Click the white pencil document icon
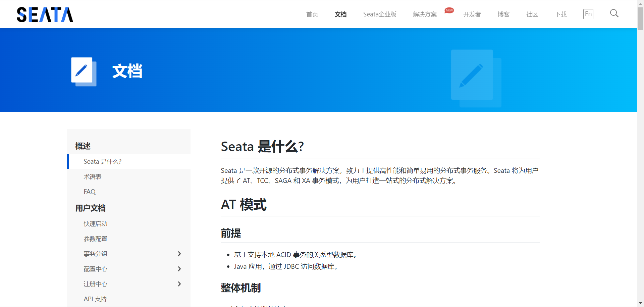 [x=83, y=71]
